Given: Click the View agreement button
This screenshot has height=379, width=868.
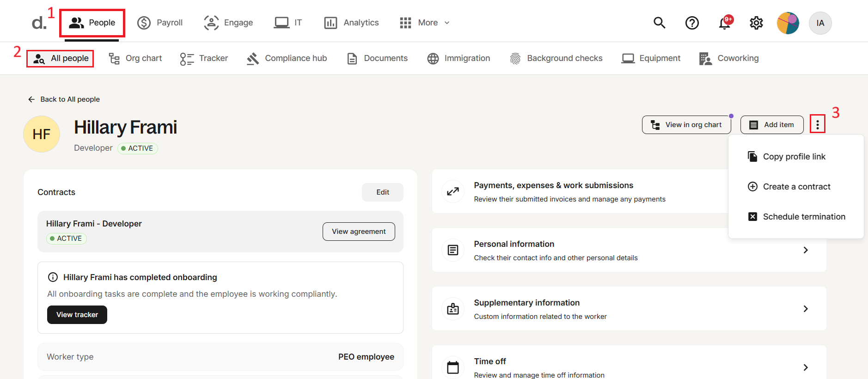Looking at the screenshot, I should (359, 232).
